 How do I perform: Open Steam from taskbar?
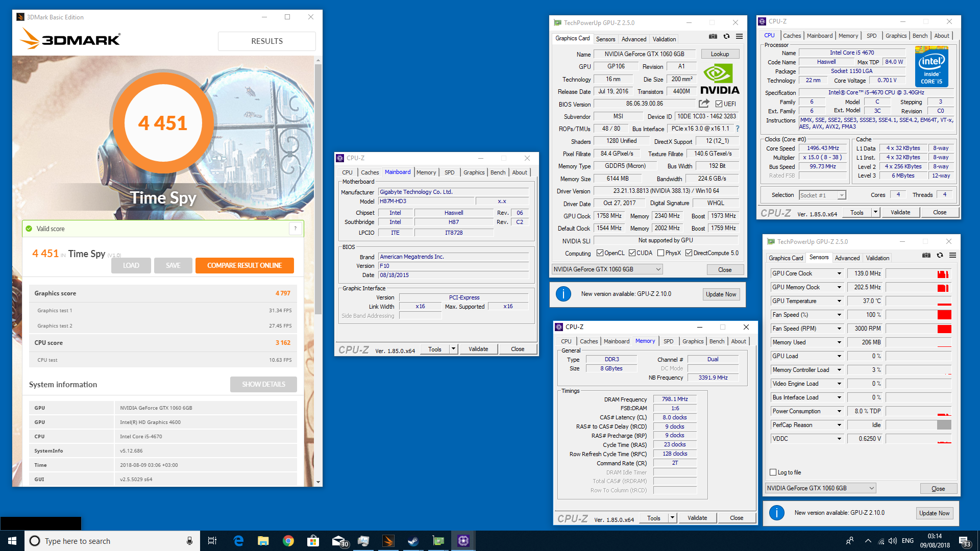coord(413,541)
